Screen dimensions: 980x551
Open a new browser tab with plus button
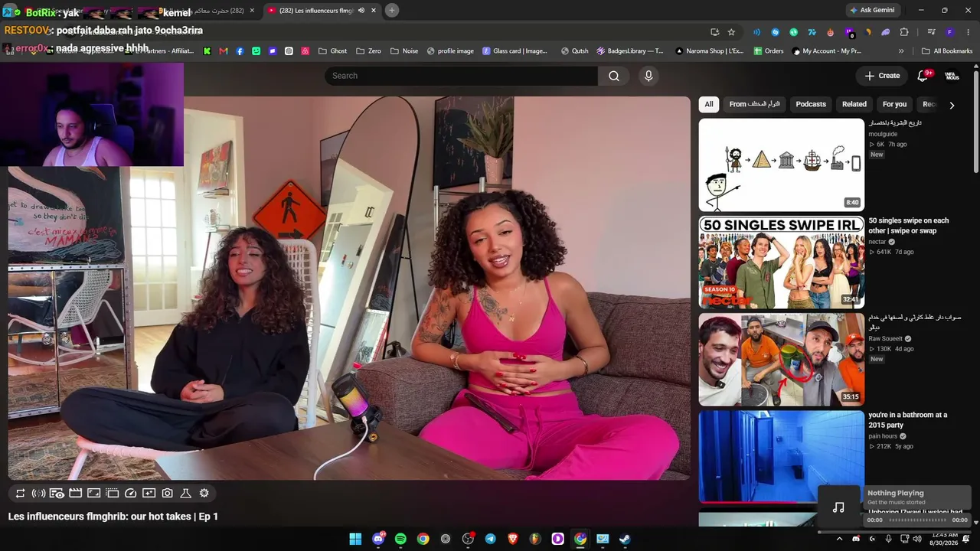392,11
